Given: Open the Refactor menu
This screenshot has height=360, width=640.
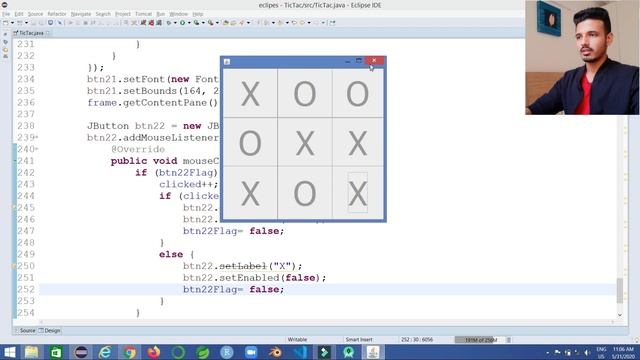Looking at the screenshot, I should click(57, 14).
